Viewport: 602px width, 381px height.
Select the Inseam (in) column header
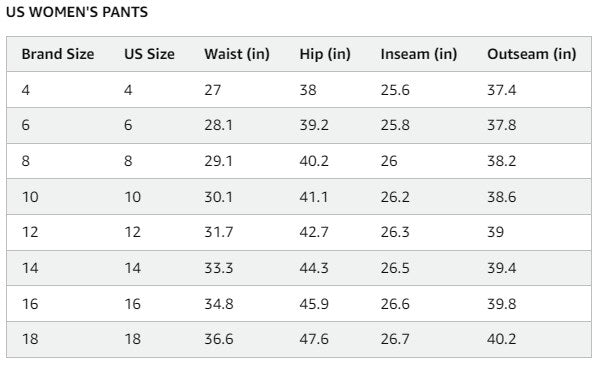point(419,54)
